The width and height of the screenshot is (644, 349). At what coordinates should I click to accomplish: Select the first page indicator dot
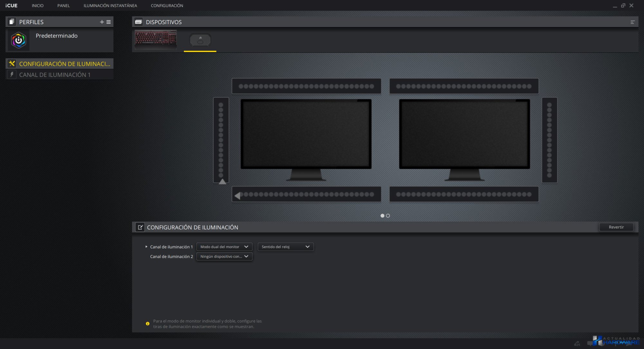pos(382,216)
